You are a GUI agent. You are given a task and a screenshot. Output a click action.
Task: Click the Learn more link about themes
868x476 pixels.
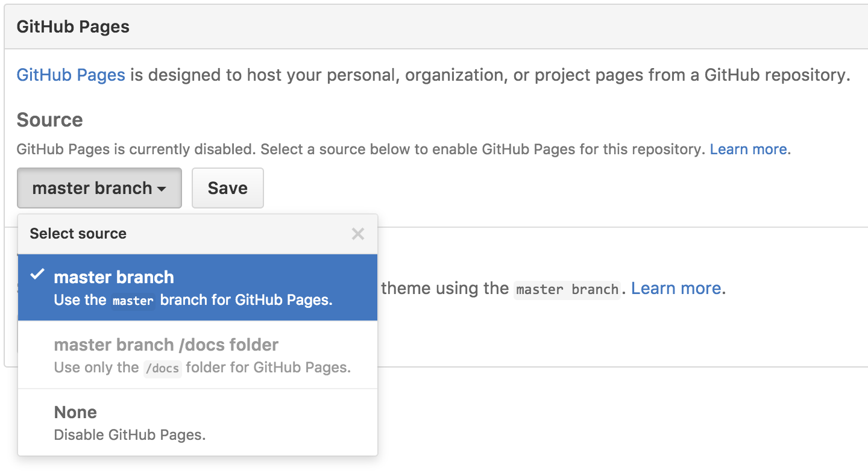click(x=675, y=288)
